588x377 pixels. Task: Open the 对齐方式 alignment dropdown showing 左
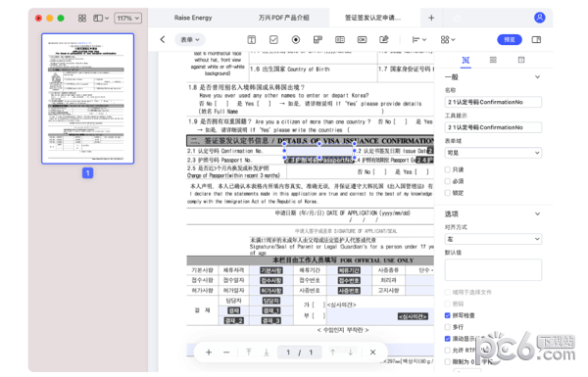coord(493,239)
